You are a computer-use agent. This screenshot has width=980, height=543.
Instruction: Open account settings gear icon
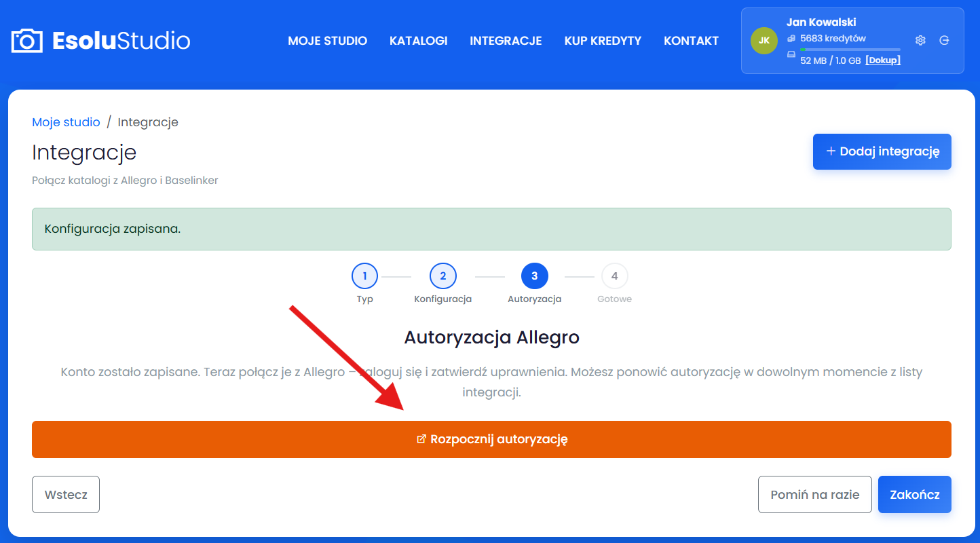pos(920,40)
